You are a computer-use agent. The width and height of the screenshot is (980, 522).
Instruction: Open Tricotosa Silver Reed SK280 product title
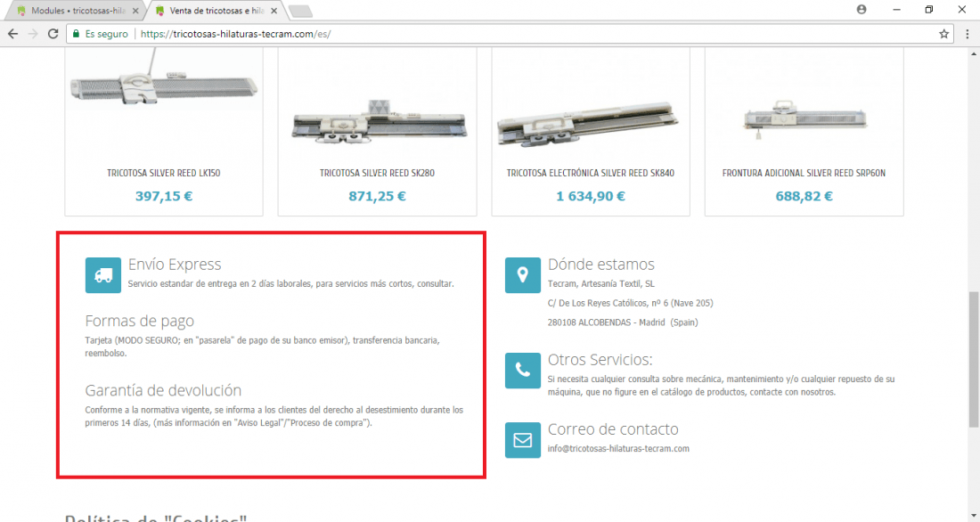[377, 173]
